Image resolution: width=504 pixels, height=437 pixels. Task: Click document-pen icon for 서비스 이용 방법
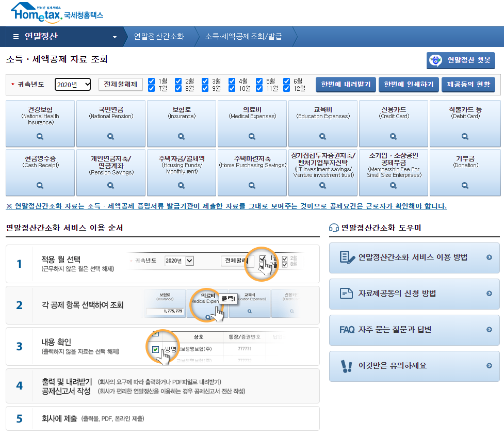pos(347,257)
